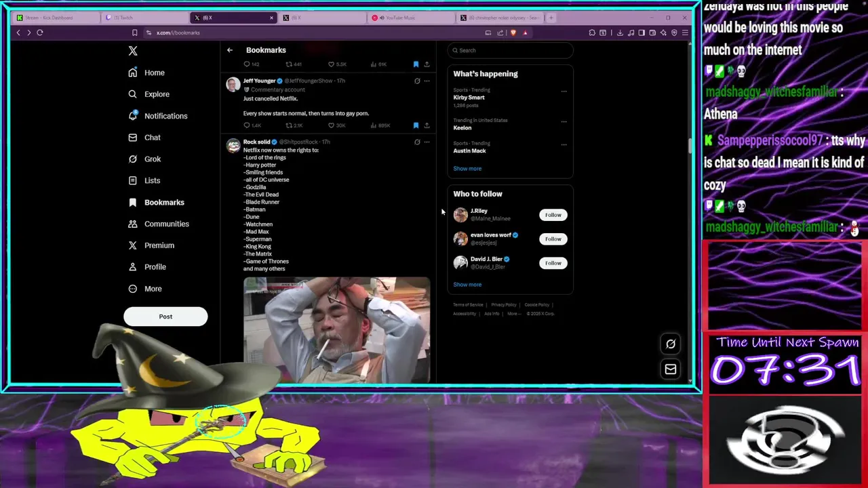Close the active X browser tab
This screenshot has width=868, height=488.
(272, 18)
